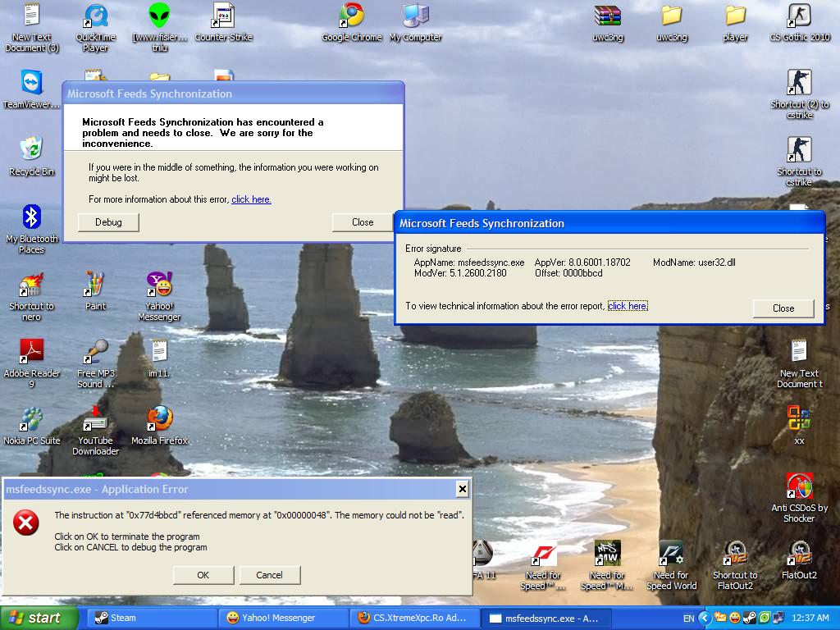Screen dimensions: 840x630
Task: Expand hidden system tray icons arrow
Action: 705,618
